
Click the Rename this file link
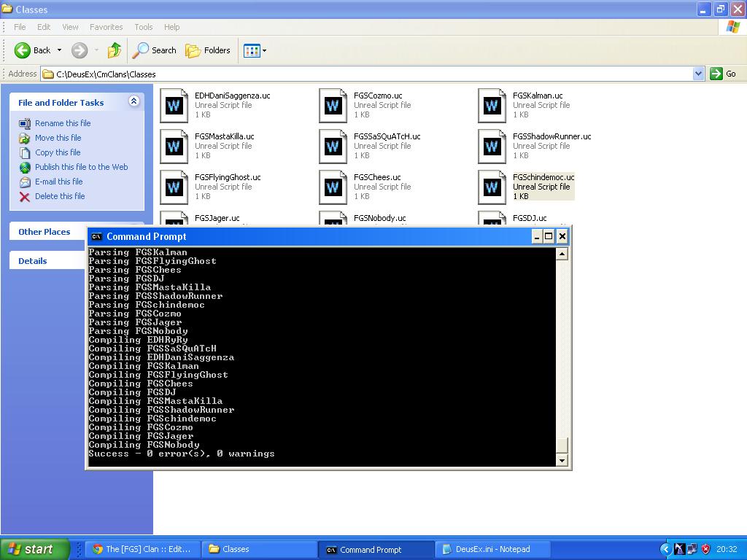coord(63,123)
